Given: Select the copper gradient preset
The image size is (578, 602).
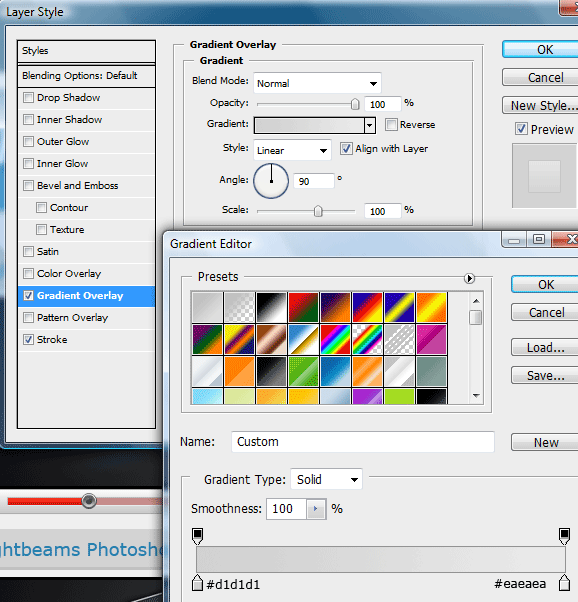Looking at the screenshot, I should click(x=272, y=339).
